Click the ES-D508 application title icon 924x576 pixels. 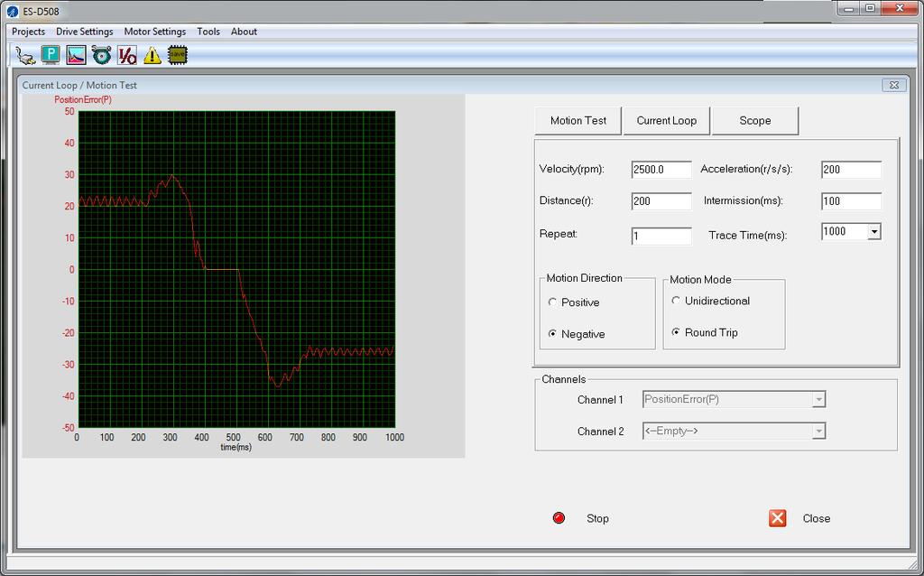pos(13,11)
